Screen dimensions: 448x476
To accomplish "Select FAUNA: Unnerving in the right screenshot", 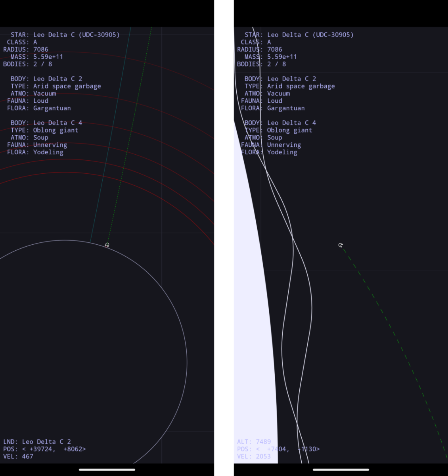I will point(271,145).
